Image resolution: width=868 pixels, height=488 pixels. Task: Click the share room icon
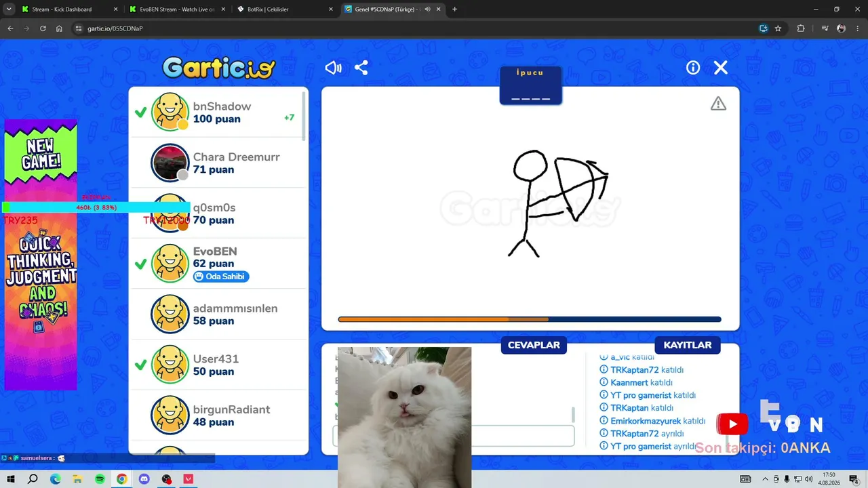(361, 68)
